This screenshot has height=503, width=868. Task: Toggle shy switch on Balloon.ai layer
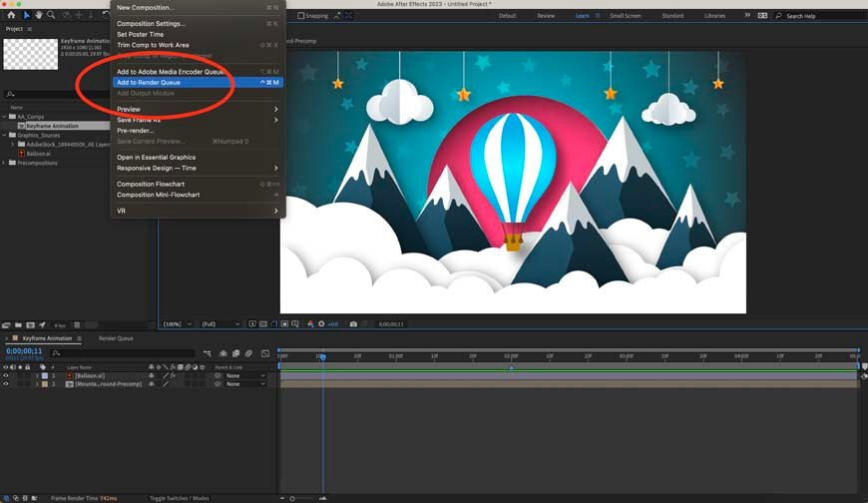pyautogui.click(x=151, y=375)
